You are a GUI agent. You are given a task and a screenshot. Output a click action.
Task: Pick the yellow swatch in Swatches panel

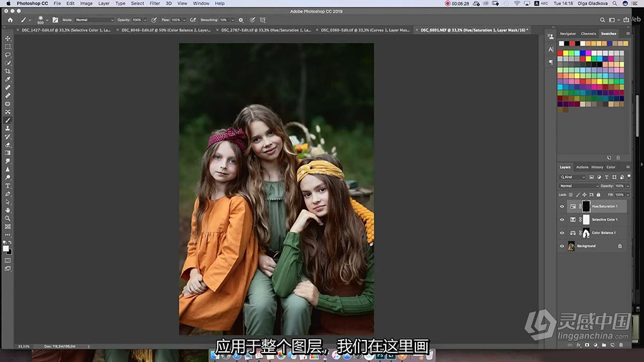coord(566,53)
